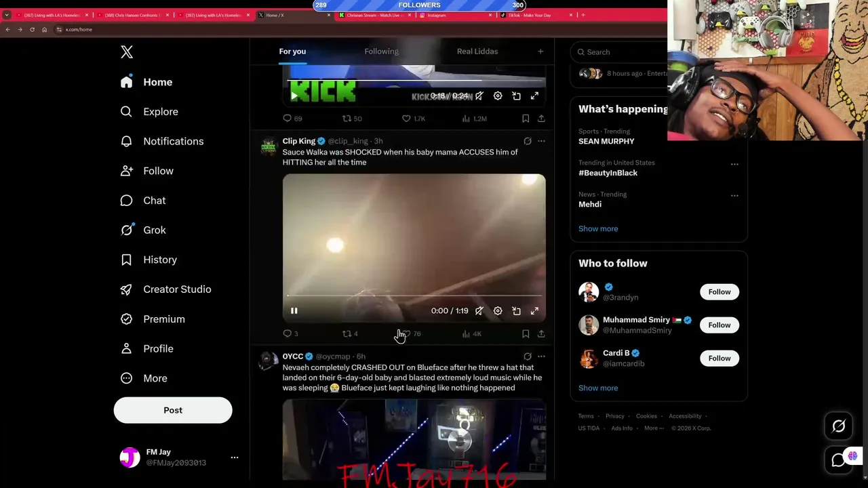Click the Search field

[x=618, y=52]
